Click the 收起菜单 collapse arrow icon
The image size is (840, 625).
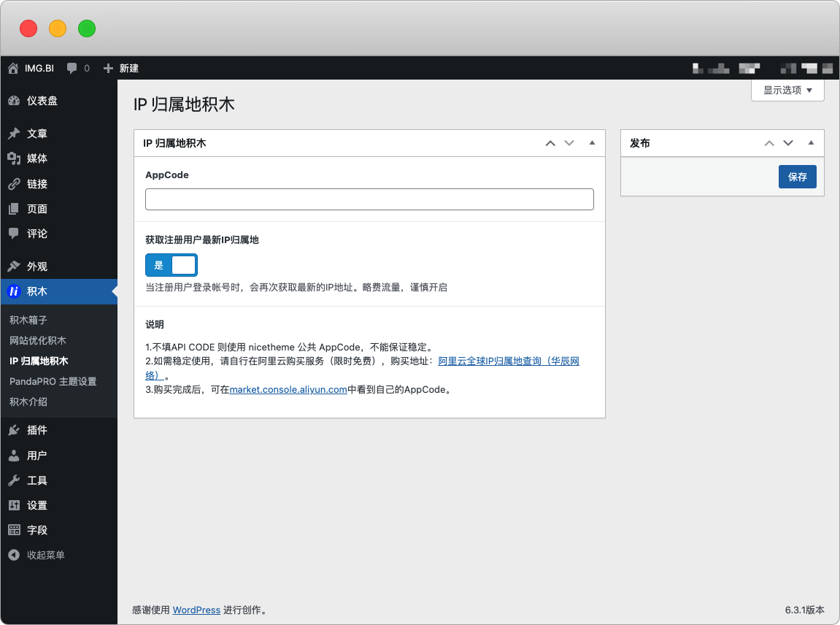[14, 555]
